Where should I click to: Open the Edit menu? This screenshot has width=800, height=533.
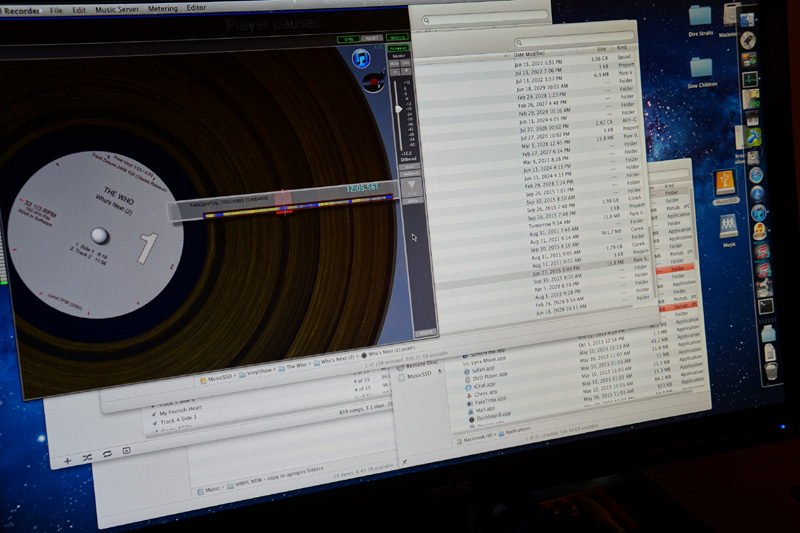(79, 10)
